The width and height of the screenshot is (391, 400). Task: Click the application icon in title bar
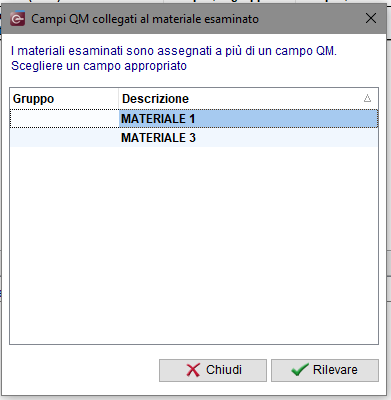tap(17, 19)
